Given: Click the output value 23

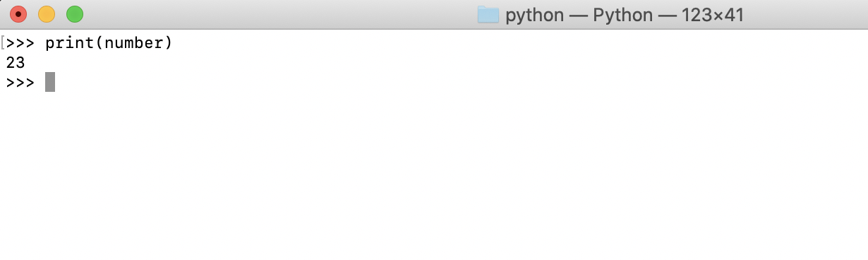Looking at the screenshot, I should click(16, 63).
